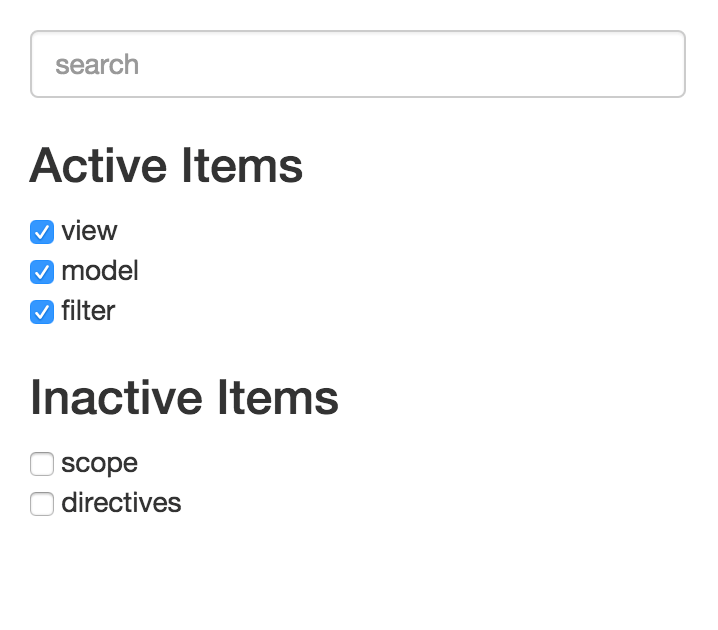Uncheck the model checkbox
Image resolution: width=718 pixels, height=630 pixels.
coord(42,272)
